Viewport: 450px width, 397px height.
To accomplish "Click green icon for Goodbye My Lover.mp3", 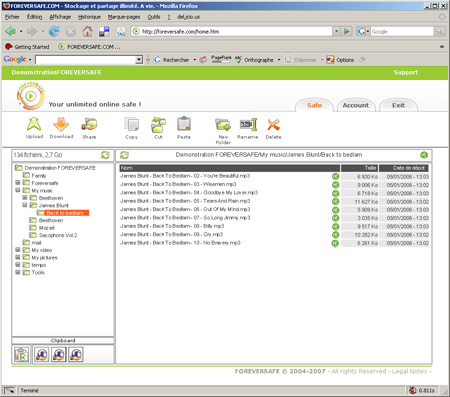I will (335, 193).
